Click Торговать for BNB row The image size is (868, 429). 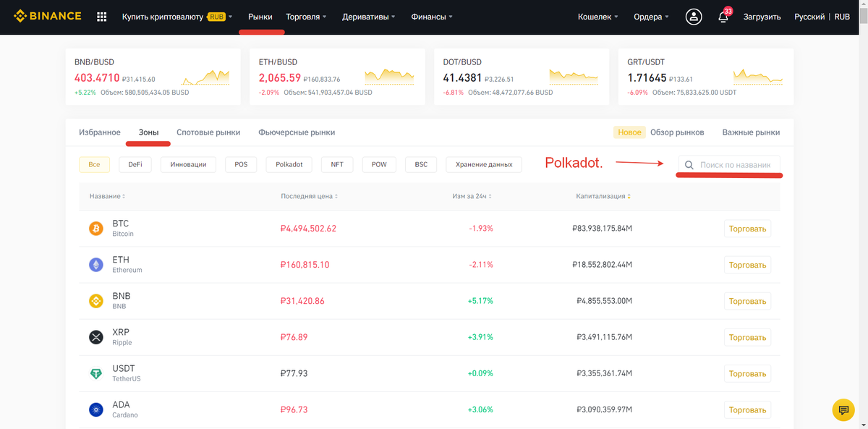(x=747, y=301)
